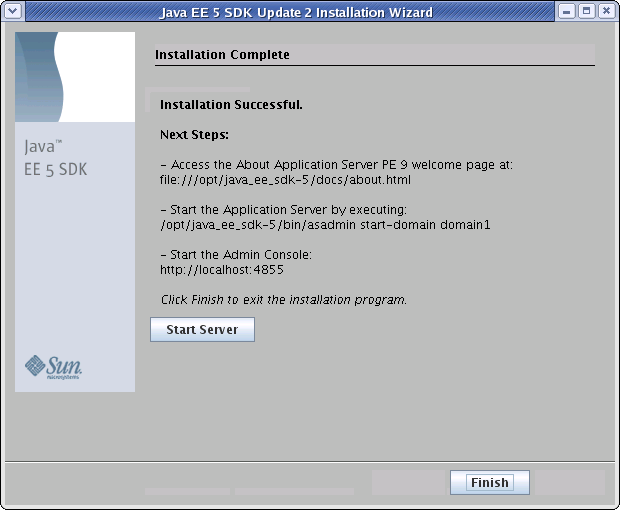This screenshot has width=620, height=510.
Task: Click the Installation Complete heading
Action: click(x=222, y=55)
